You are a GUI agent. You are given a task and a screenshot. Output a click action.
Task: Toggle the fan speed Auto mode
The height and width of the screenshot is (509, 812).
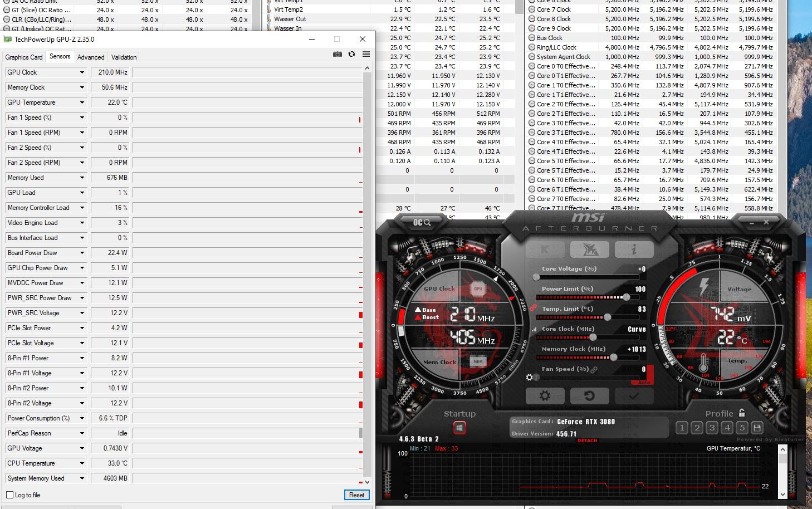[643, 383]
